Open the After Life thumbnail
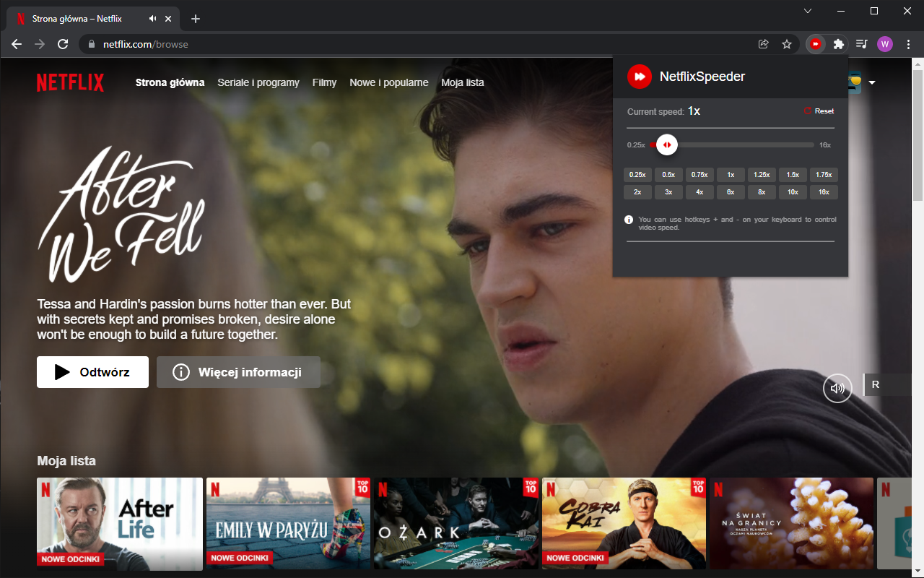924x578 pixels. coord(120,524)
